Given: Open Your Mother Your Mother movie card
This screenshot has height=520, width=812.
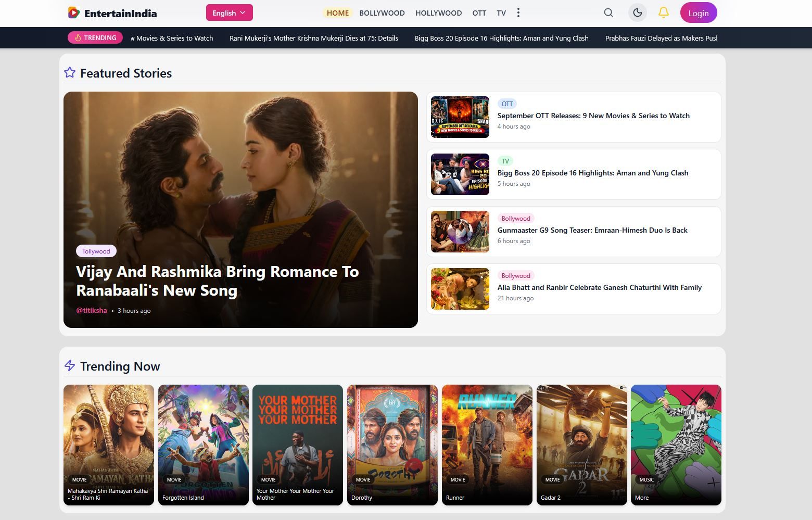Looking at the screenshot, I should [x=298, y=445].
